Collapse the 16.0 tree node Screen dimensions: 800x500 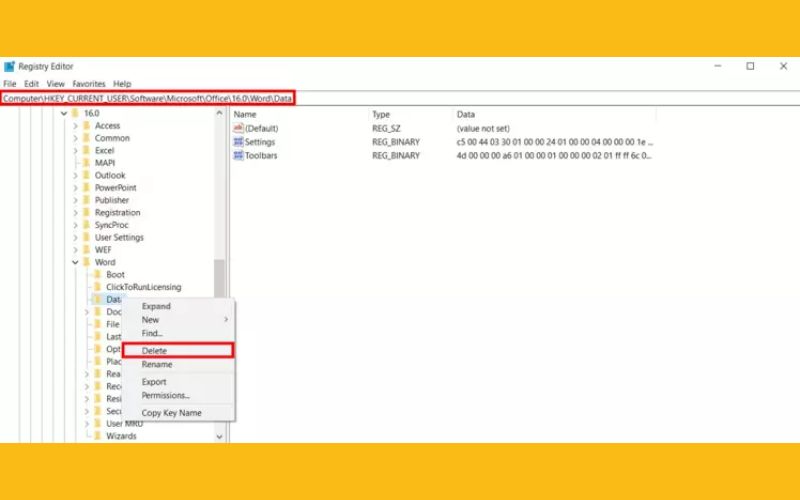click(x=63, y=113)
